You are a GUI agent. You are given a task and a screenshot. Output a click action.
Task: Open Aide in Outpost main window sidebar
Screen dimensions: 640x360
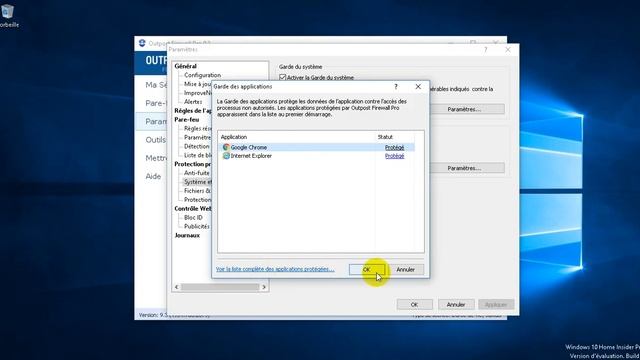pyautogui.click(x=153, y=176)
